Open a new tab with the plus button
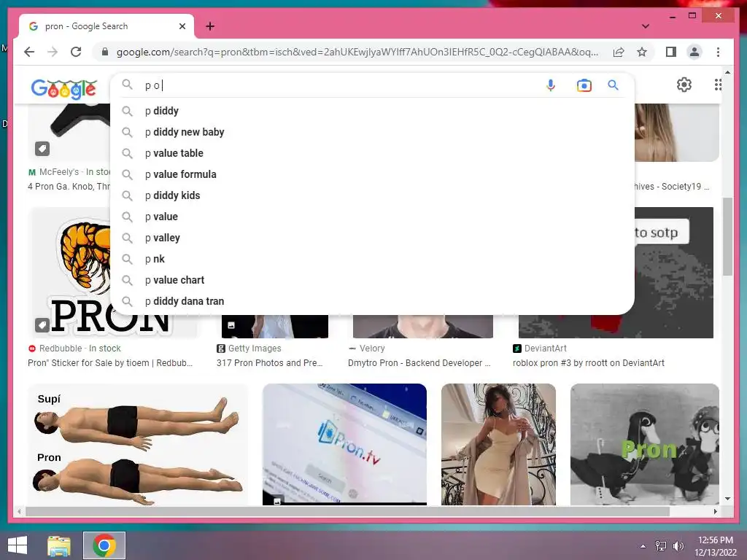This screenshot has height=560, width=747. pos(210,26)
